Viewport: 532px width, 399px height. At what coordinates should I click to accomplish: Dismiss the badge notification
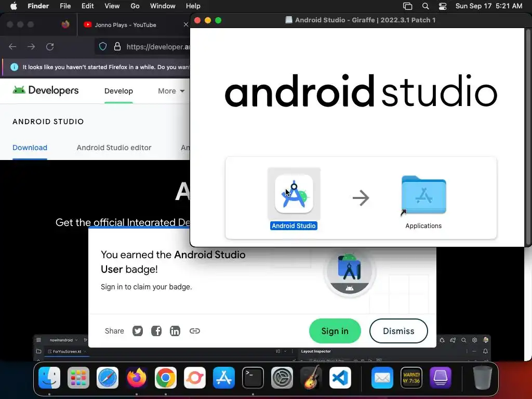click(x=398, y=331)
